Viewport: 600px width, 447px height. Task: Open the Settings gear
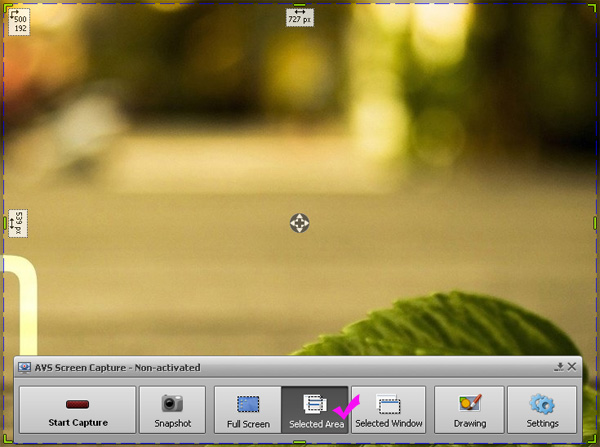pos(542,410)
